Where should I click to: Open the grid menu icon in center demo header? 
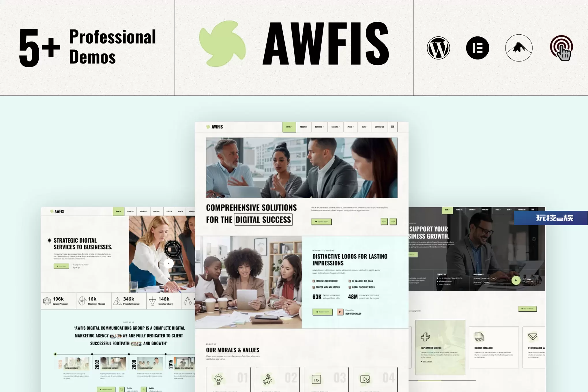click(393, 127)
